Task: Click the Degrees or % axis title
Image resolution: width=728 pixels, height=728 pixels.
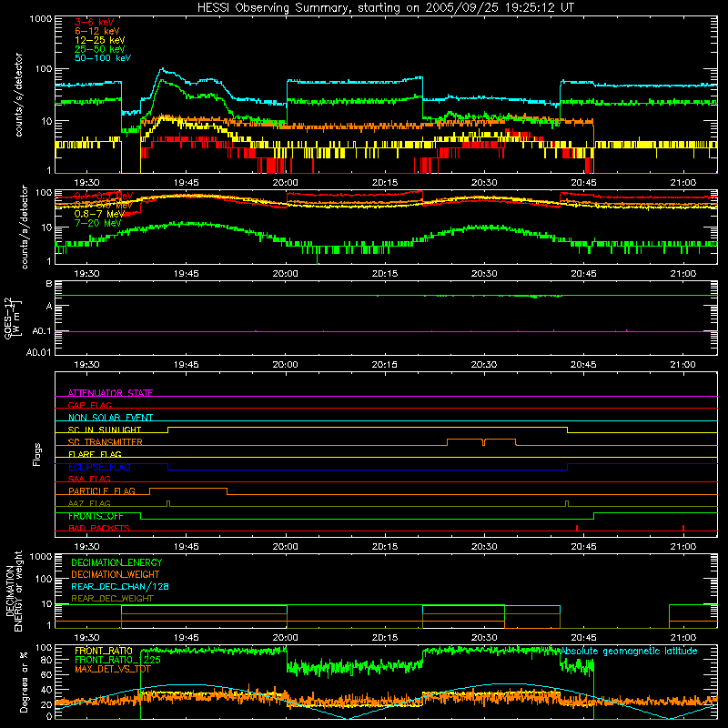Action: click(x=24, y=682)
